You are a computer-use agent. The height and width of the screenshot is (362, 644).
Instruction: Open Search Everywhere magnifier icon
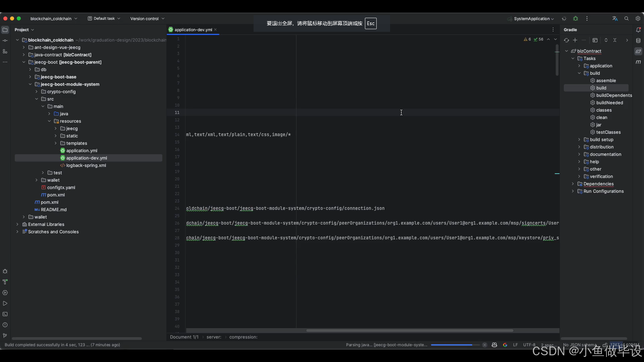(x=626, y=19)
